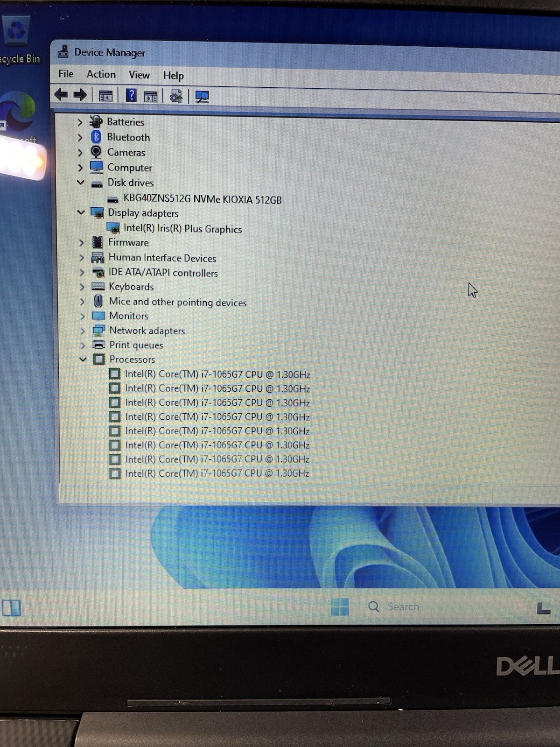Select Intel(R) Iris(R) Plus Graphics adapter
Viewport: 560px width, 747px height.
[183, 229]
